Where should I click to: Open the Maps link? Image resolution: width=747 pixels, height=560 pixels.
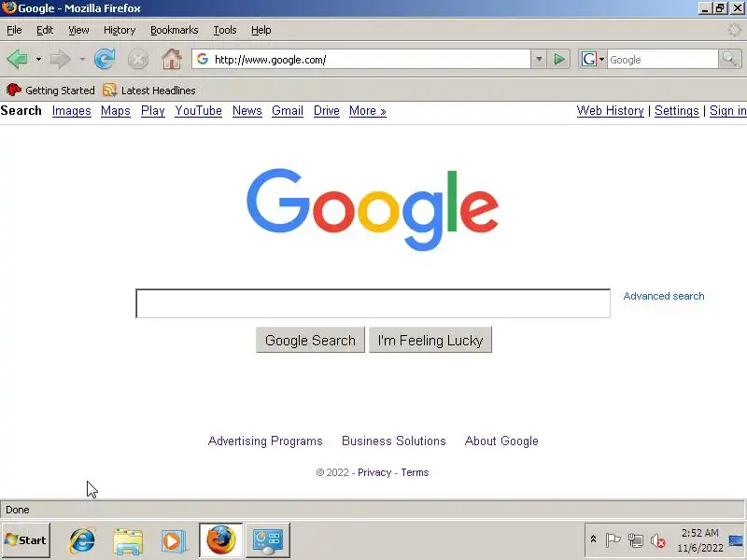point(115,111)
